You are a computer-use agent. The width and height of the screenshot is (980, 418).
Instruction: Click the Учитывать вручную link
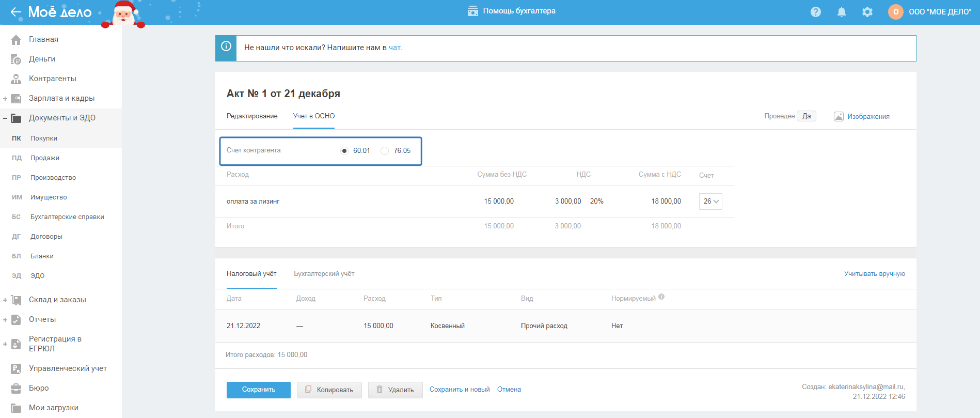coord(874,274)
